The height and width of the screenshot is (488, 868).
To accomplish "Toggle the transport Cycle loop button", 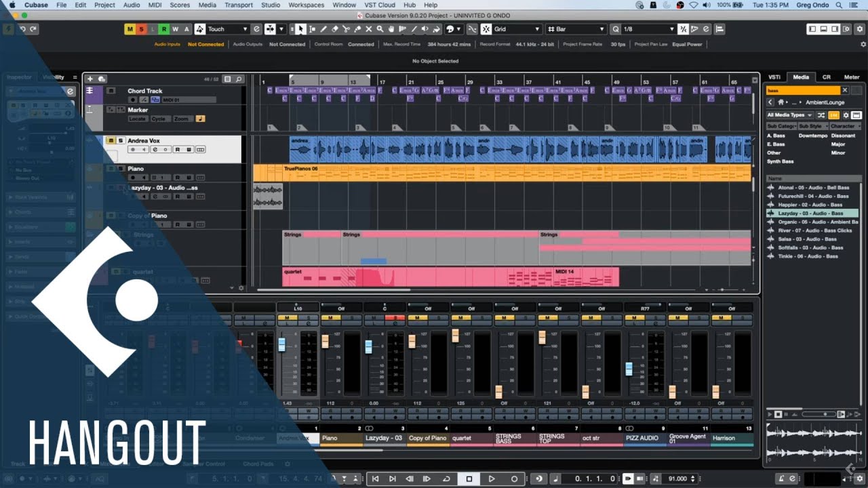I will point(446,479).
